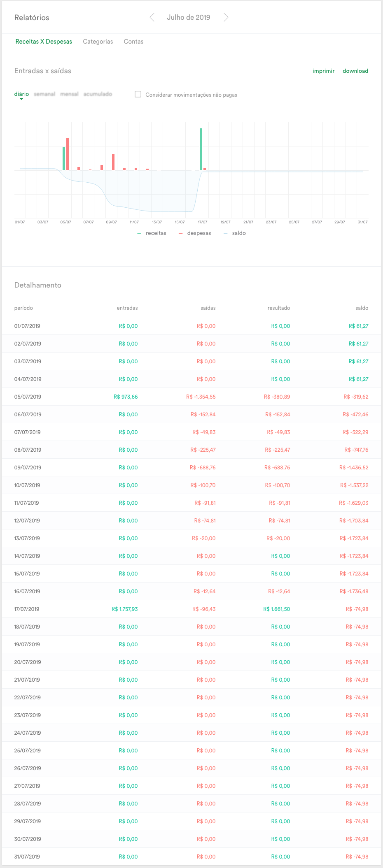Switch to the Contas tab
The image size is (383, 868).
tap(133, 42)
